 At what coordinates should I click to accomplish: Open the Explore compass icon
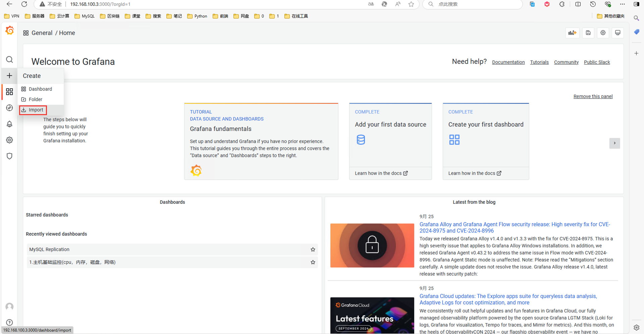point(9,108)
